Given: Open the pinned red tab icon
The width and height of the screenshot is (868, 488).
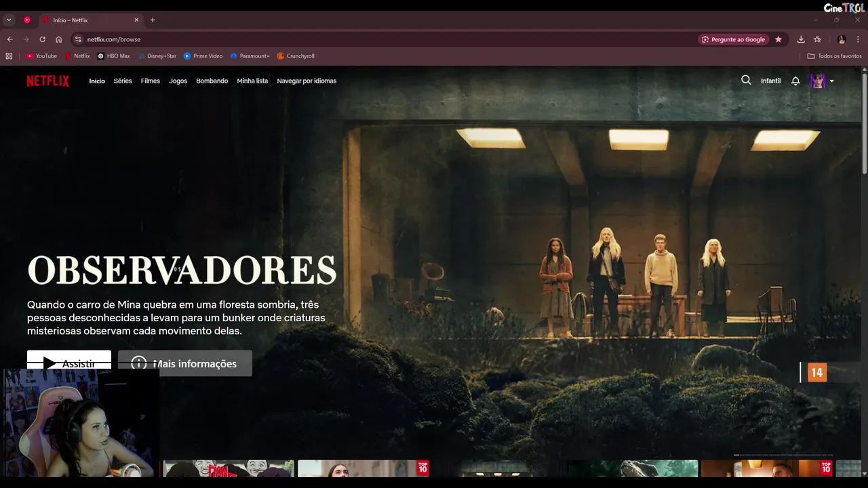Looking at the screenshot, I should tap(27, 20).
